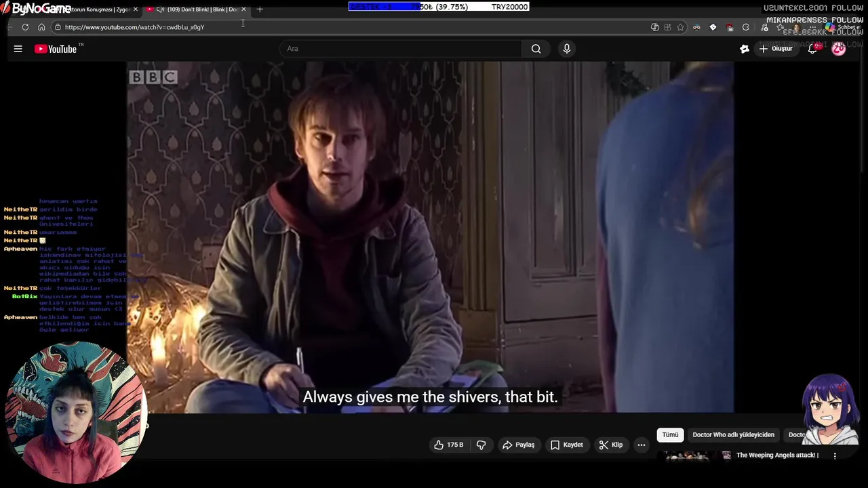The image size is (868, 488).
Task: Open the new tab plus button
Action: pyautogui.click(x=260, y=9)
